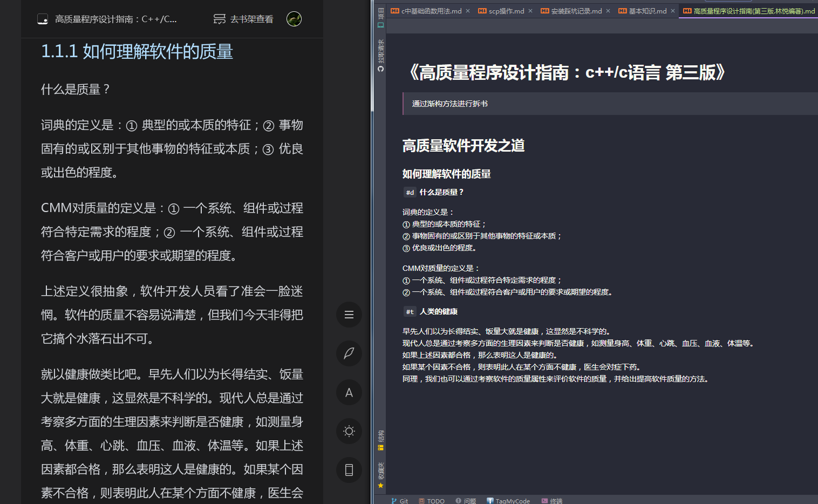Expand the 项目 project side panel
818x504 pixels.
[x=380, y=17]
